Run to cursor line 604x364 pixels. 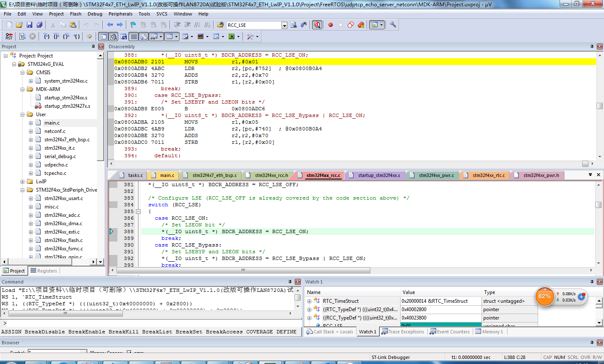pos(77,37)
